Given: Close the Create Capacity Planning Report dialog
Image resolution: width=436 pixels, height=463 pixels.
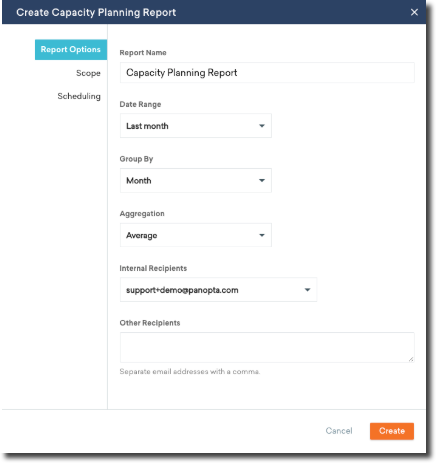Looking at the screenshot, I should 414,12.
